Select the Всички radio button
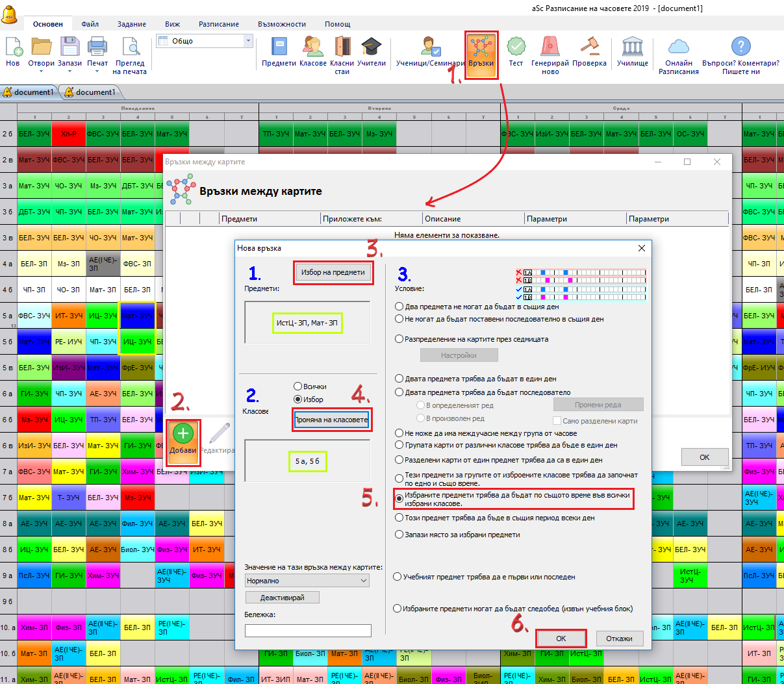Screen dimensions: 784x684 (298, 386)
